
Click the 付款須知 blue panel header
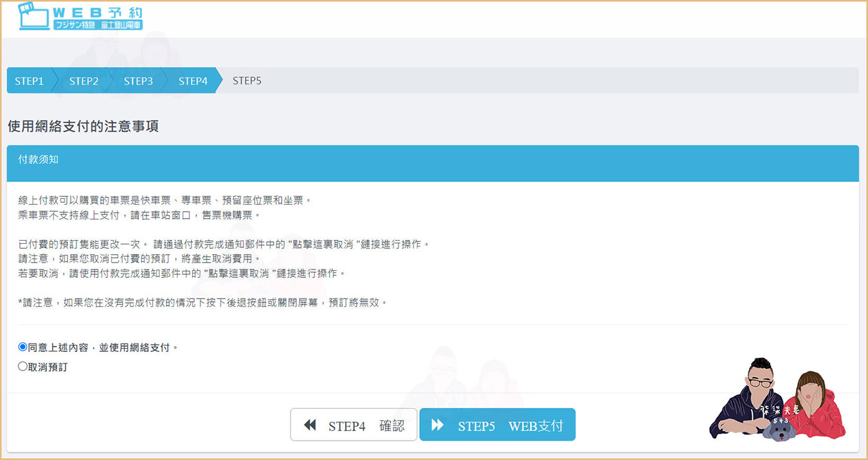point(433,163)
